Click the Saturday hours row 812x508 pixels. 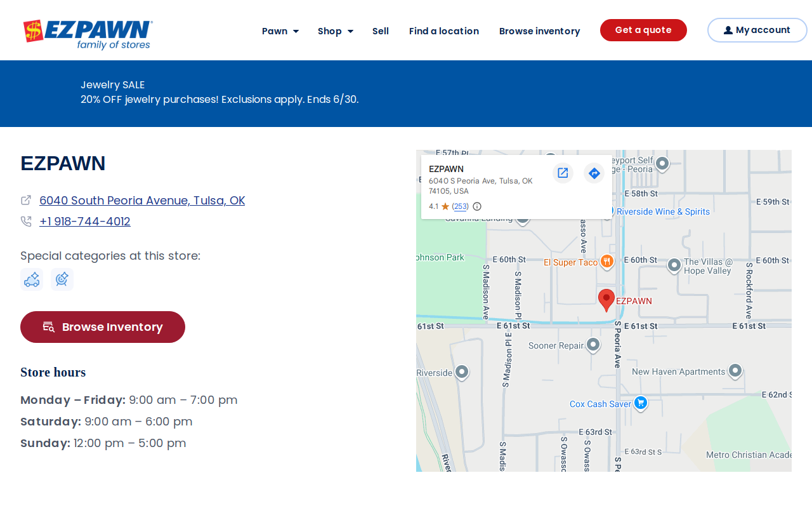point(107,422)
